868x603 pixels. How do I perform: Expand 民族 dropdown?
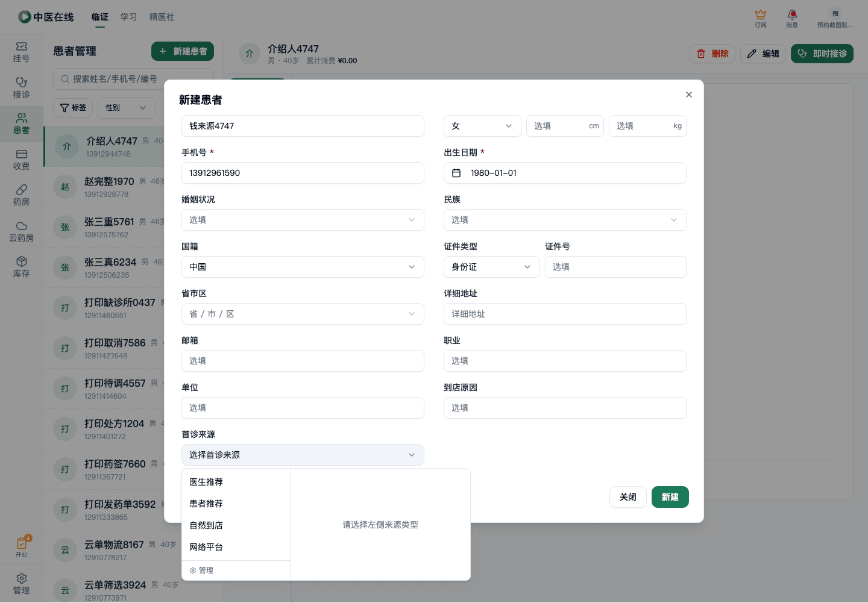(565, 220)
